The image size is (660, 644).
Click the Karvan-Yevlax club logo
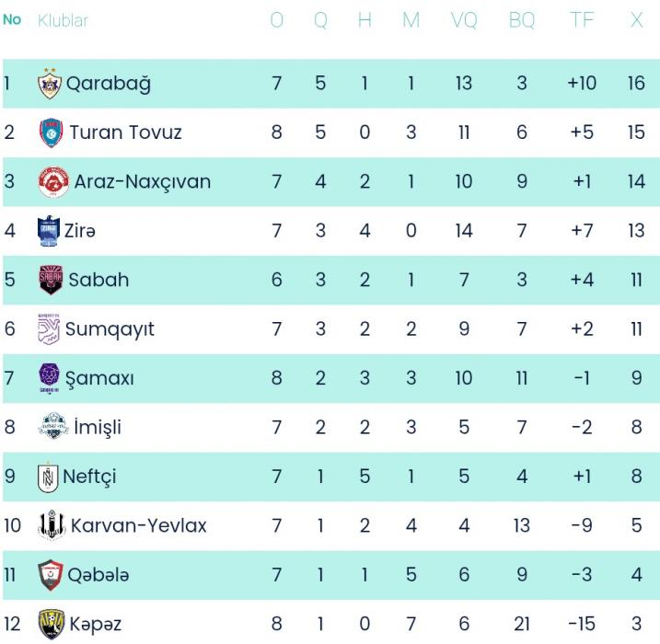coord(51,526)
